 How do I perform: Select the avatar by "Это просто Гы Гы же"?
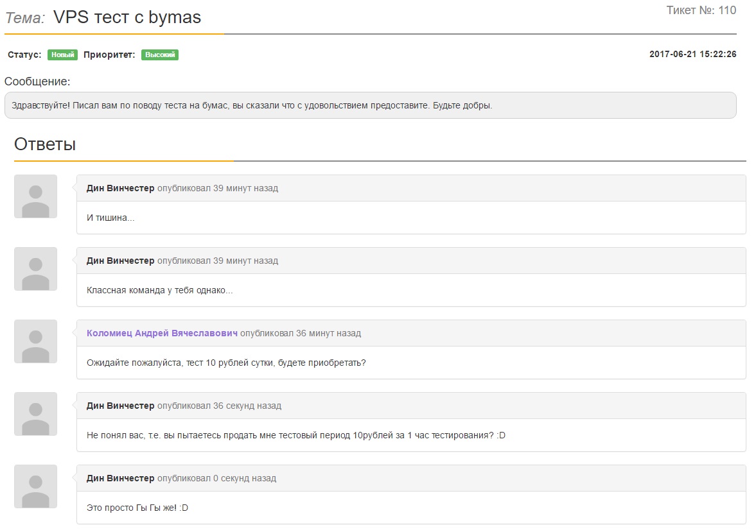35,486
